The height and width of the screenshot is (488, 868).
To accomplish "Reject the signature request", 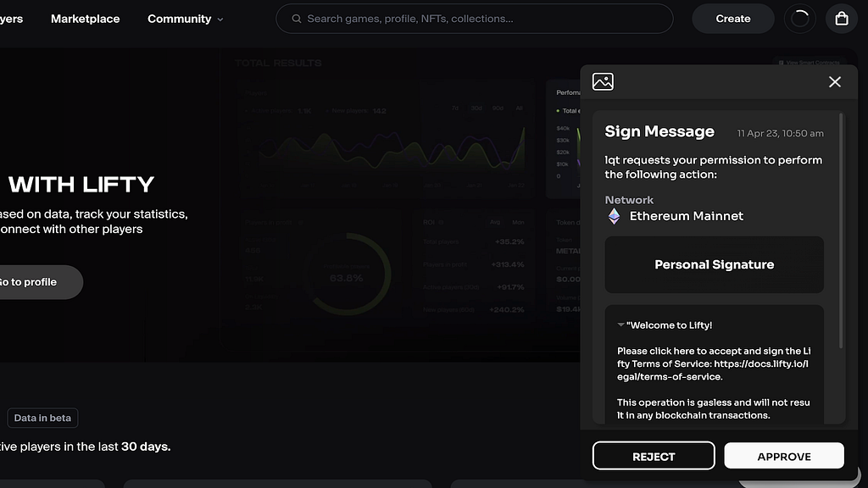I will [x=654, y=456].
